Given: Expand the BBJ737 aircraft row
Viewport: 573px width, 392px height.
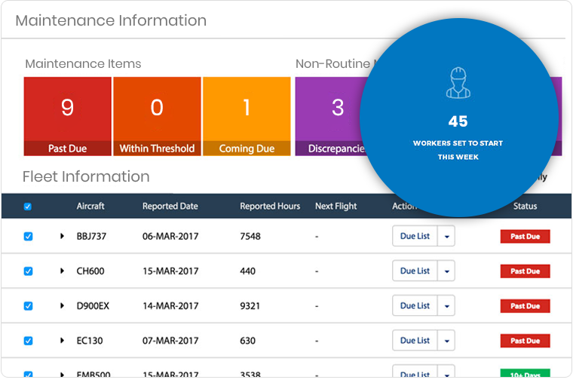Looking at the screenshot, I should pos(62,236).
